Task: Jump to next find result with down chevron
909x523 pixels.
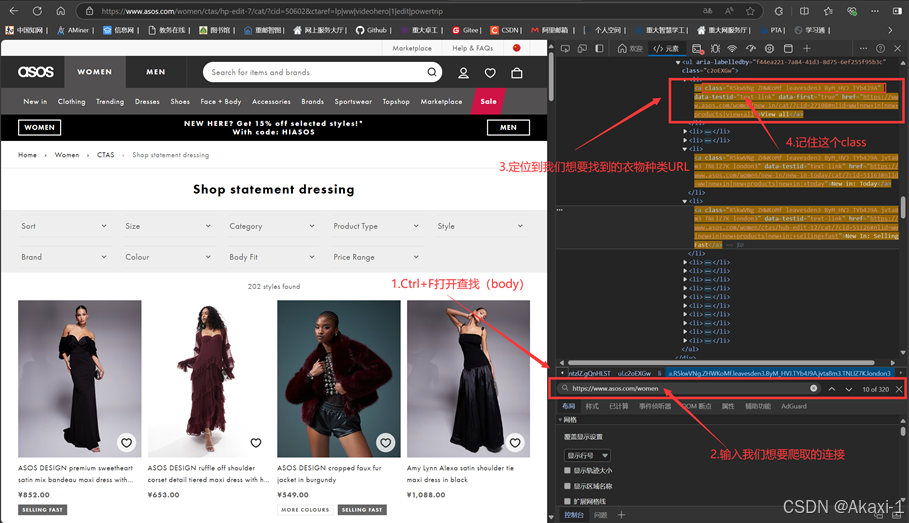Action: (x=849, y=389)
